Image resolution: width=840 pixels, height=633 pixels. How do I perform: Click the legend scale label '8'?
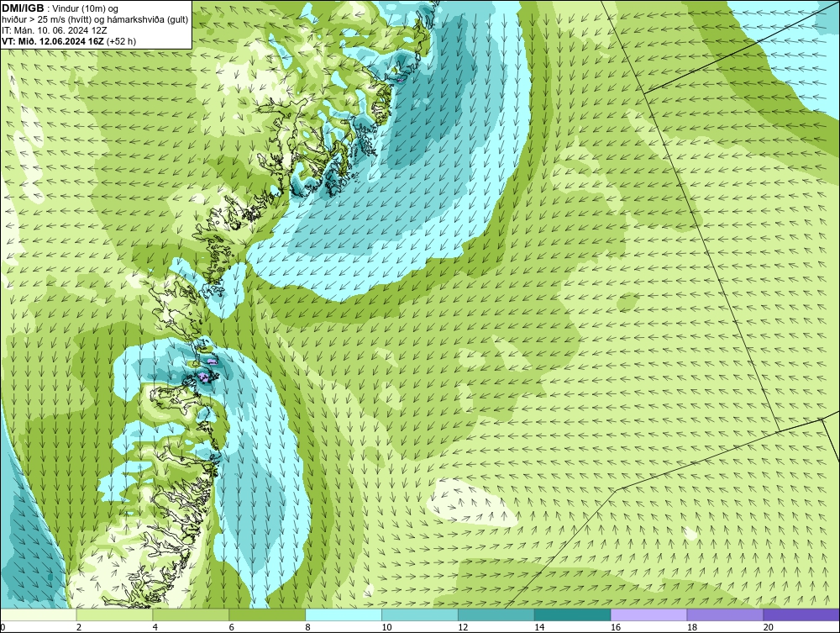pos(308,627)
